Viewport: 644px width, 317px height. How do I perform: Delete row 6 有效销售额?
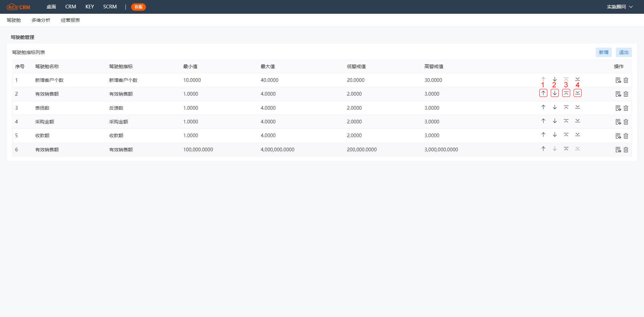(x=626, y=150)
